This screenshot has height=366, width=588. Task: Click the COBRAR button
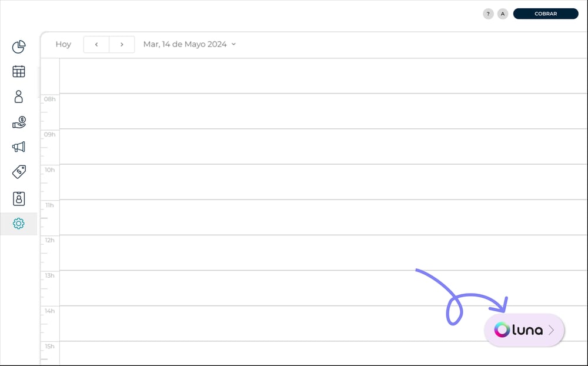[546, 14]
